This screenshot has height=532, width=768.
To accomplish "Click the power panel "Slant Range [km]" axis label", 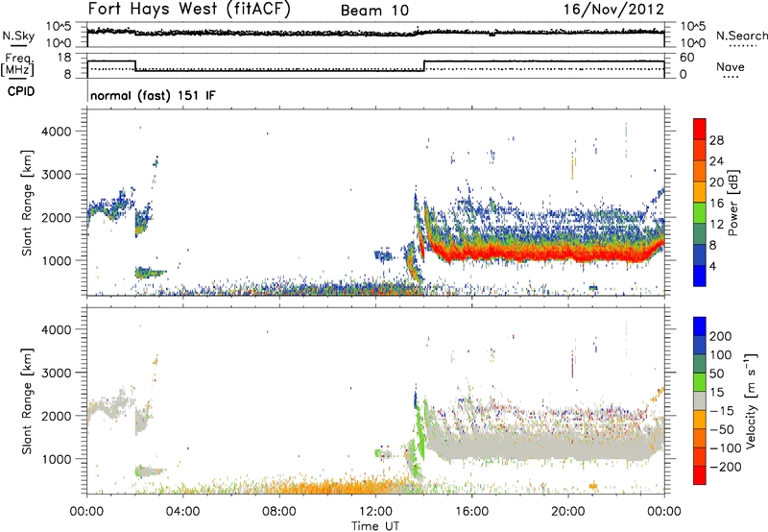I will point(27,203).
